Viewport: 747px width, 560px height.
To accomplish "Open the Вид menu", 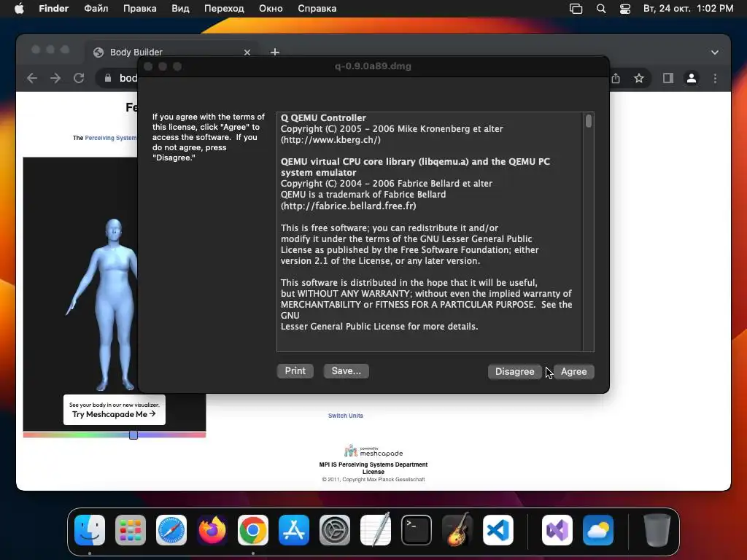I will coord(181,9).
